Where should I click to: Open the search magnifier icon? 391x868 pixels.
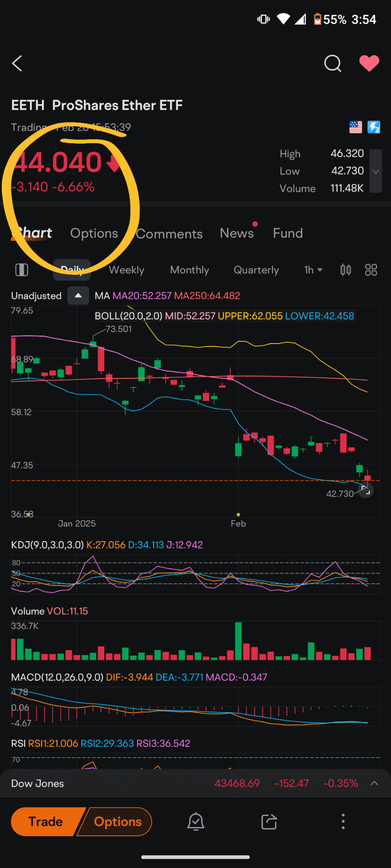click(332, 64)
